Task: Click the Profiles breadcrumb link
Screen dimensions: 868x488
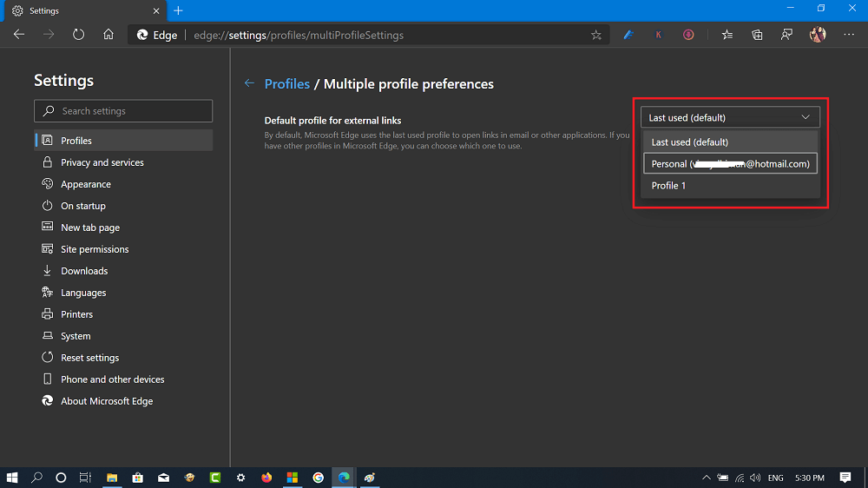Action: pyautogui.click(x=286, y=83)
